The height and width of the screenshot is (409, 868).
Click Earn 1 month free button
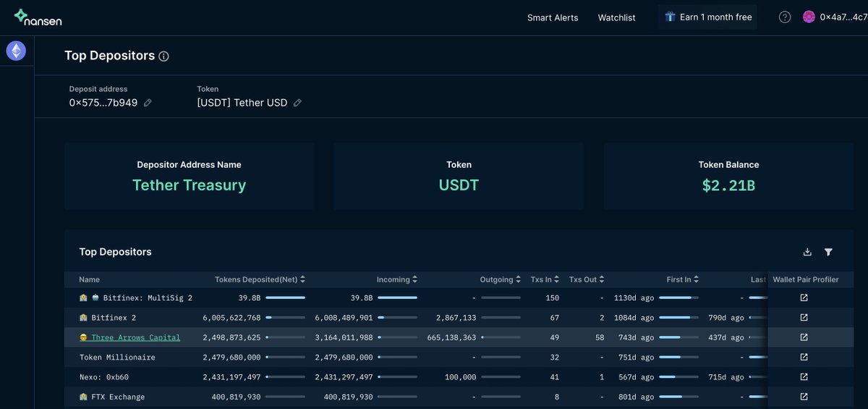pyautogui.click(x=707, y=17)
